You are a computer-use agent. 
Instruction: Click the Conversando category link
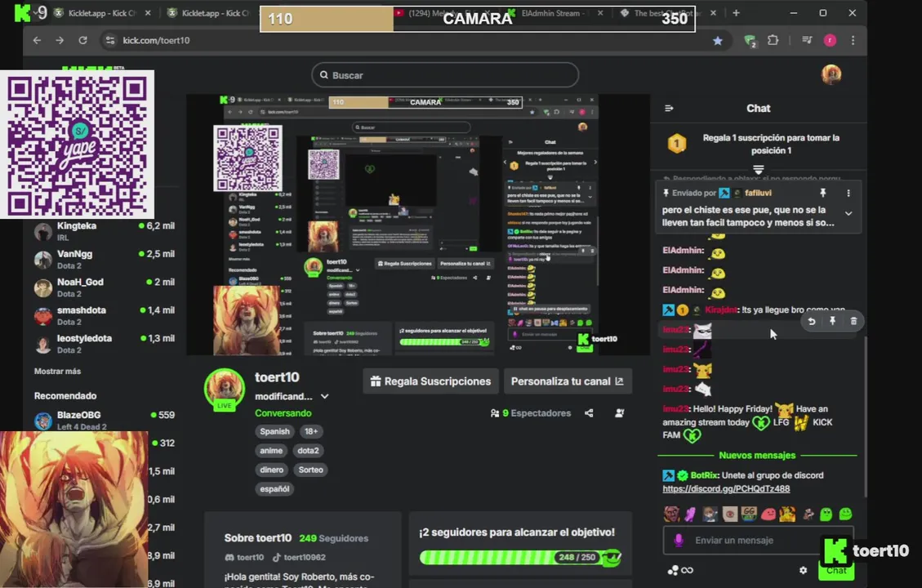tap(283, 413)
